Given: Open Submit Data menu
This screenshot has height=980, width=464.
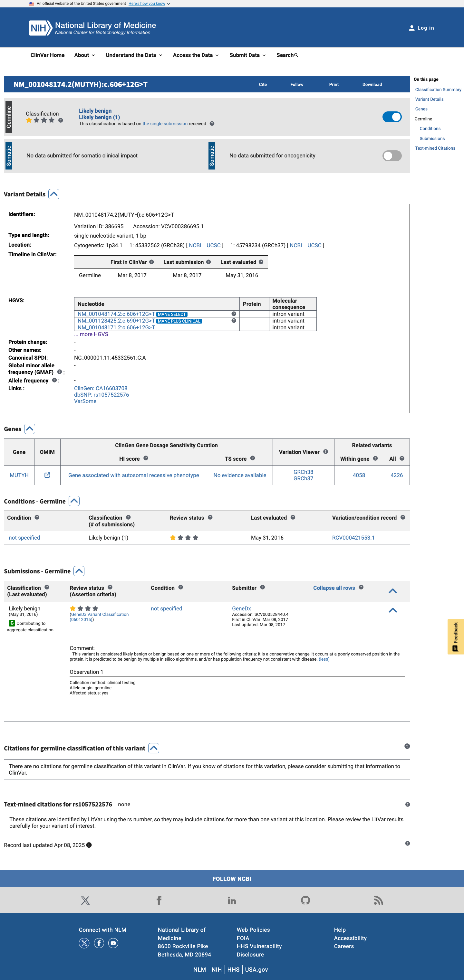Looking at the screenshot, I should (x=247, y=55).
